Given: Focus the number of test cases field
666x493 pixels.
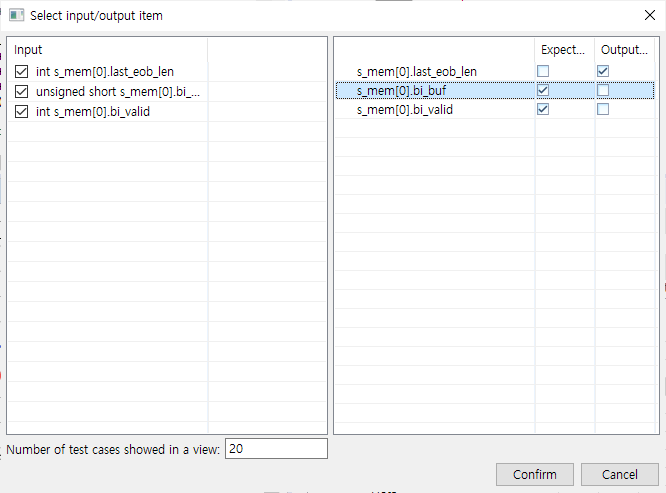Looking at the screenshot, I should click(276, 449).
